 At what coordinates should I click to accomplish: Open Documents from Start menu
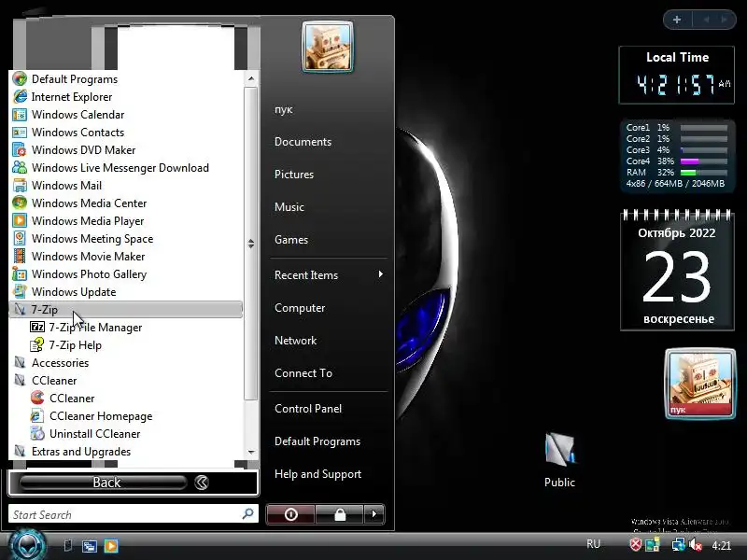303,142
